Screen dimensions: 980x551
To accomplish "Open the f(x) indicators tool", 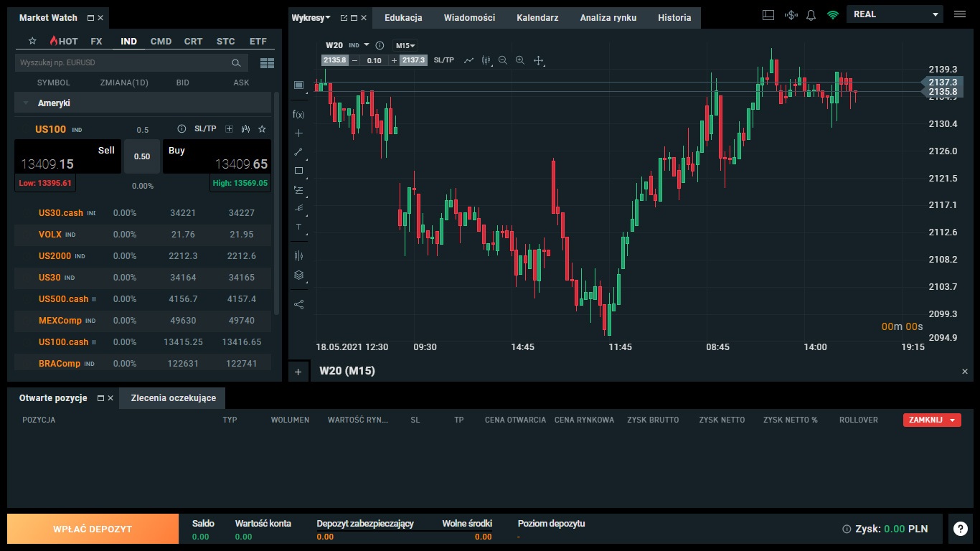I will pyautogui.click(x=298, y=114).
